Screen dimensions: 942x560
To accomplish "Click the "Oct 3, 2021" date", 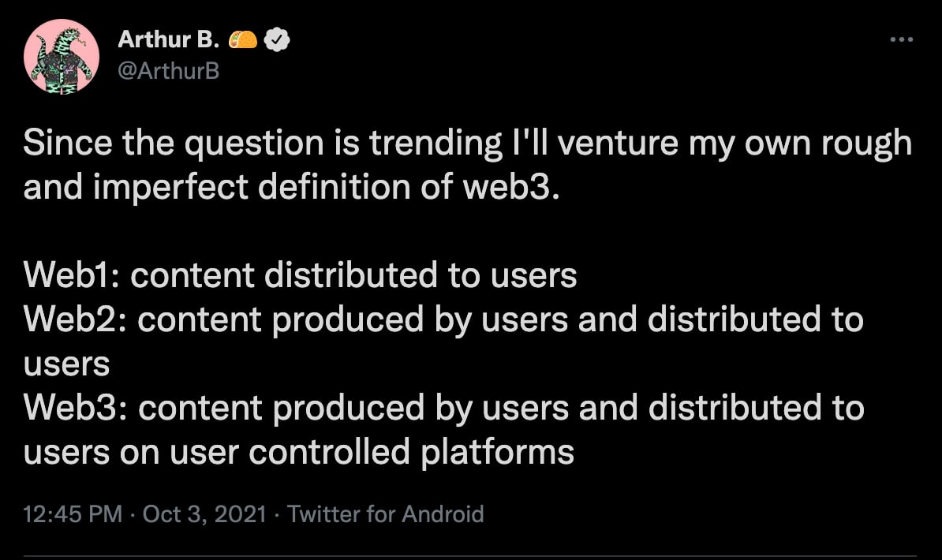I will [x=204, y=513].
